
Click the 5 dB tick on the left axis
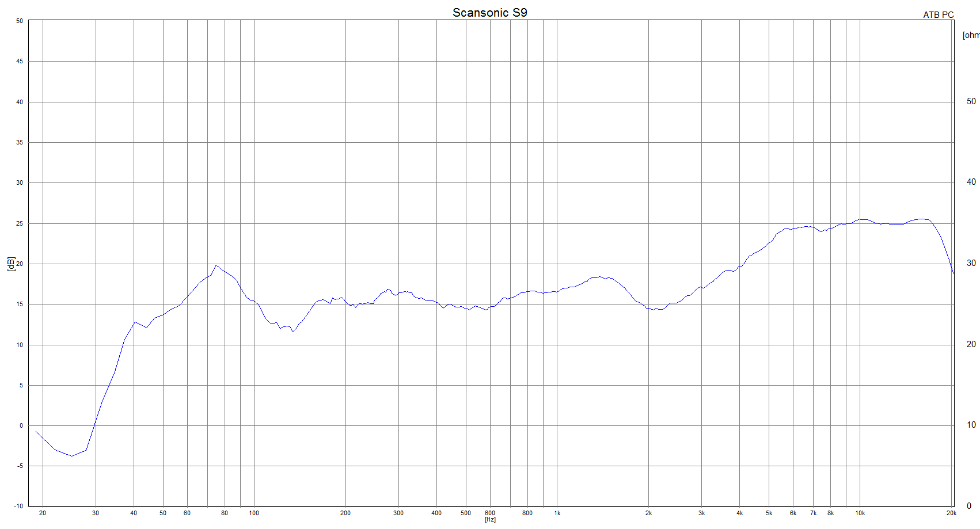tap(21, 386)
